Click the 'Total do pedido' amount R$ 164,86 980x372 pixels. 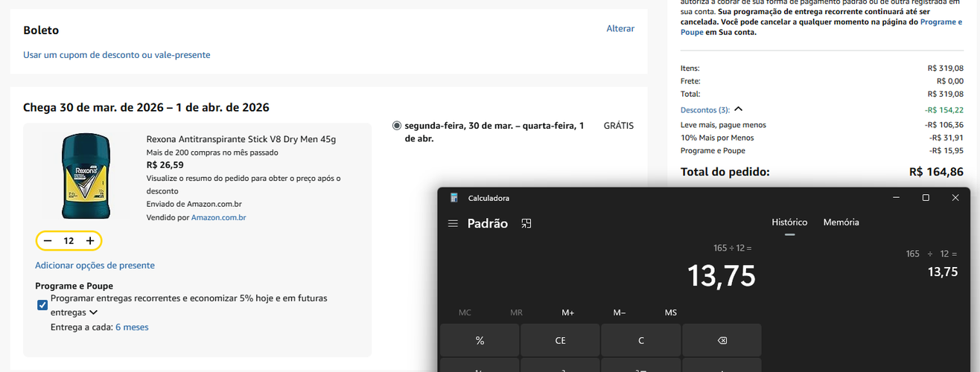coord(936,172)
